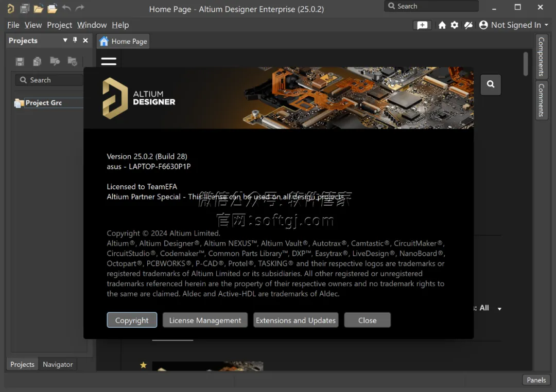
Task: Click Save icon in Projects panel toolbar
Action: point(20,62)
